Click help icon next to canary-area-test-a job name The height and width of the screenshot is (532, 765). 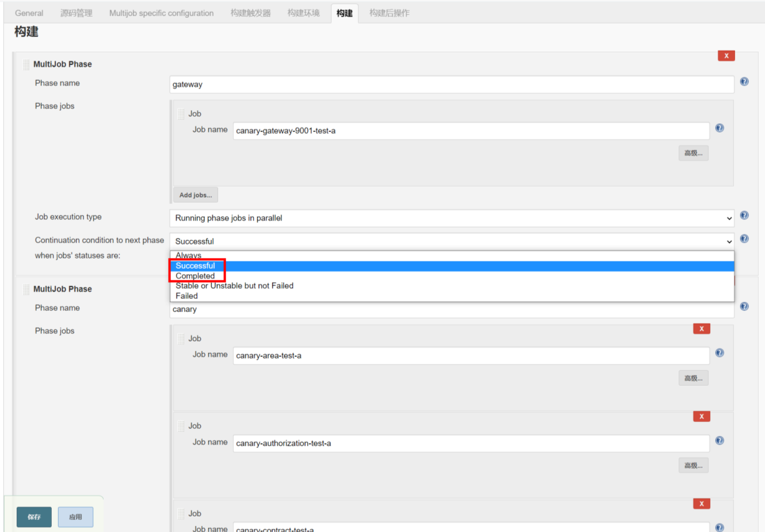(x=720, y=353)
